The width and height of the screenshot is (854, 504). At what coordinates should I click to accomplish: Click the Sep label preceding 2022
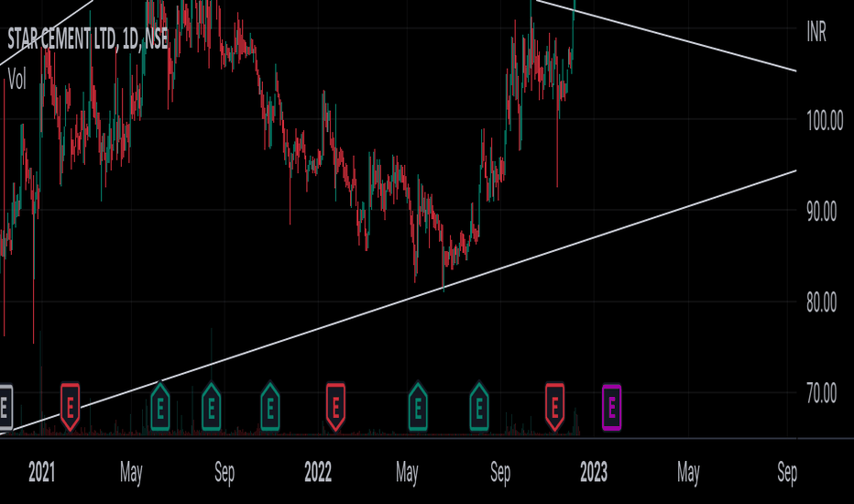(224, 473)
